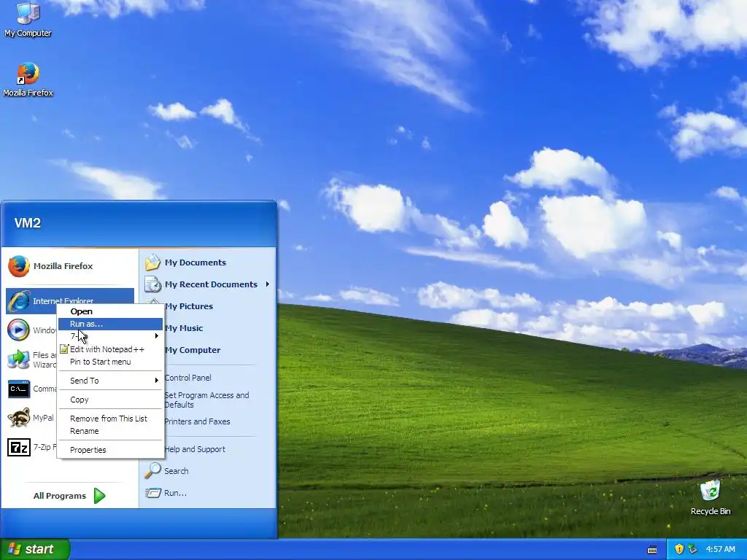Click the start button
The width and height of the screenshot is (747, 560).
click(x=35, y=549)
